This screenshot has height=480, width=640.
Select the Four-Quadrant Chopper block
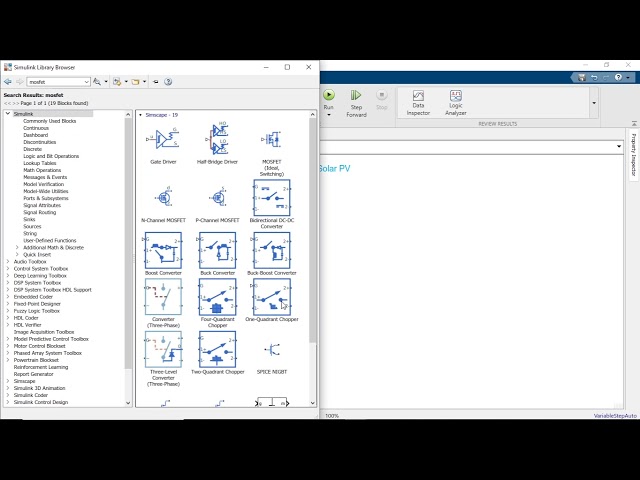(x=217, y=297)
